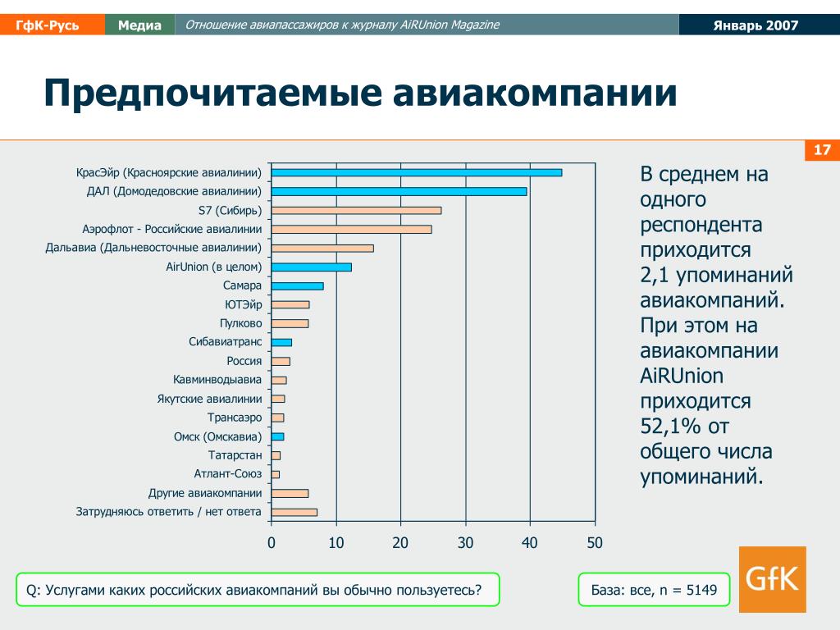Click the КрасЭйр (Красноярские авиалинии) label
The width and height of the screenshot is (840, 630).
[x=169, y=172]
